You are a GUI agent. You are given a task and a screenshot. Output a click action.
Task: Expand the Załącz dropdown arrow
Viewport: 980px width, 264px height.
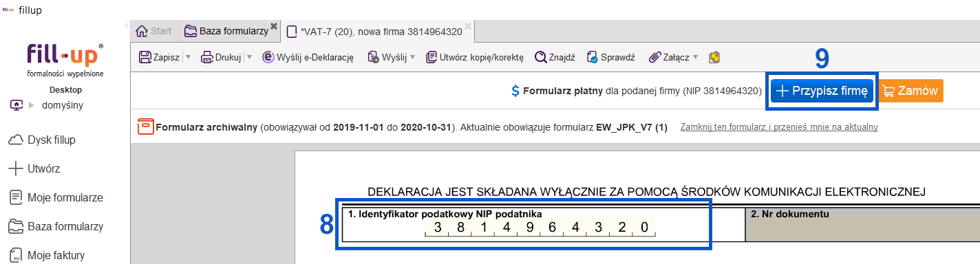(695, 58)
